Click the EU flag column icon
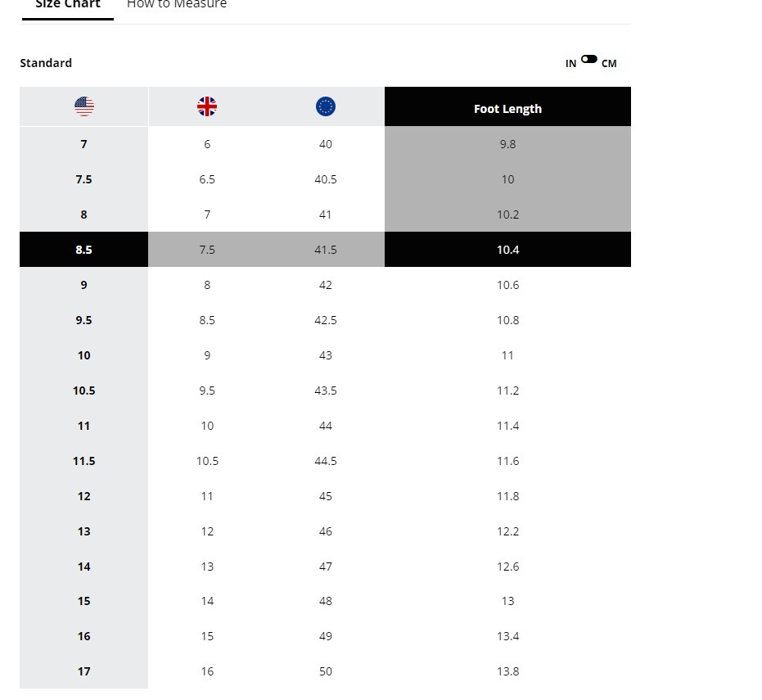 tap(326, 106)
